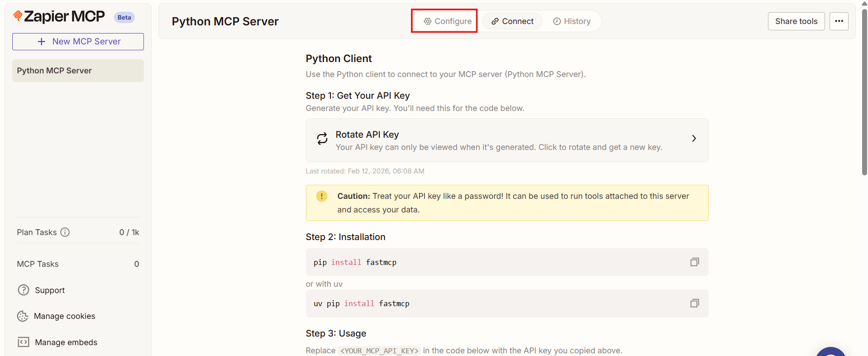Click the yellow caution warning icon

click(321, 197)
